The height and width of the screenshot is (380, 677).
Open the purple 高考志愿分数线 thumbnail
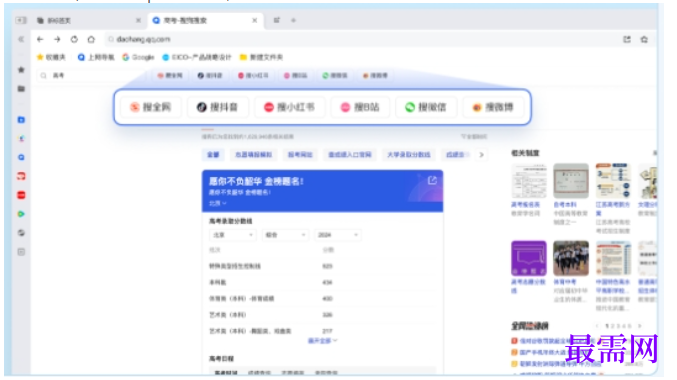[x=528, y=258]
